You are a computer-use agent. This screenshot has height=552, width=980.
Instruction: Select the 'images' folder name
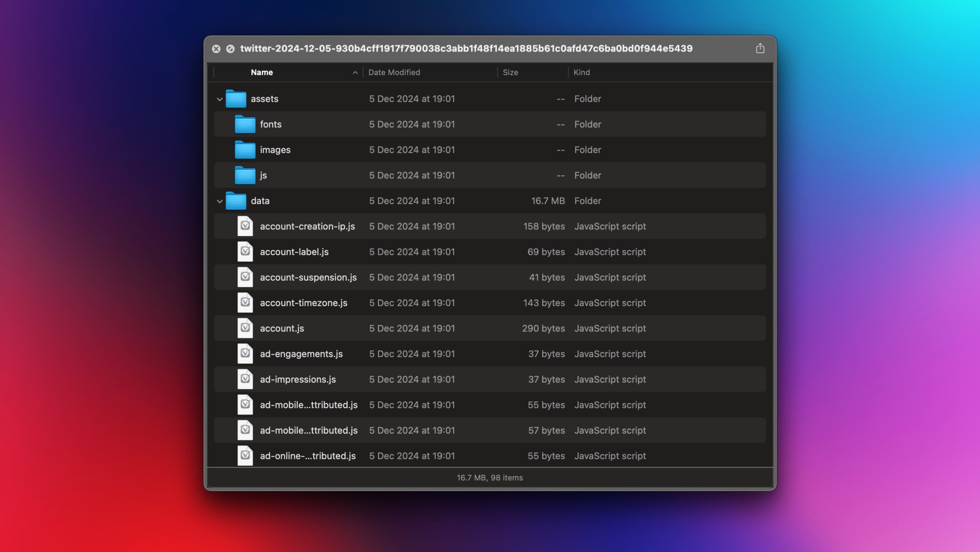coord(275,150)
